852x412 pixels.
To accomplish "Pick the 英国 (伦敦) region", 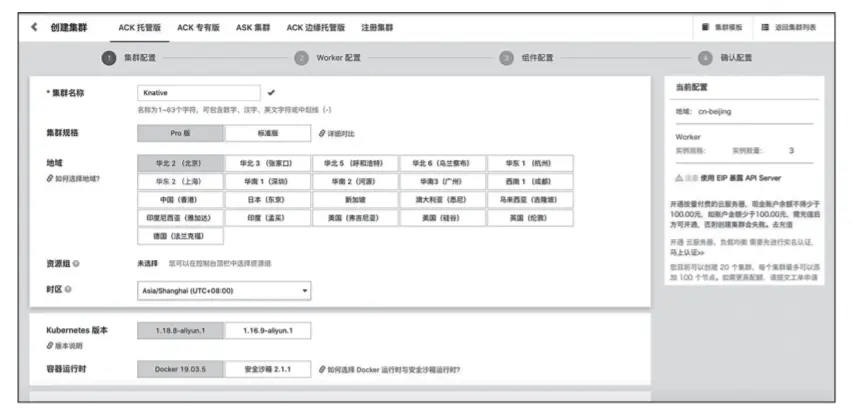I will point(530,218).
